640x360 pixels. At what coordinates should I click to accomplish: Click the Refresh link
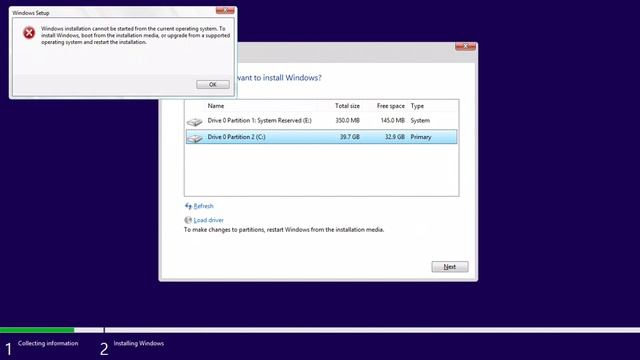click(x=203, y=206)
